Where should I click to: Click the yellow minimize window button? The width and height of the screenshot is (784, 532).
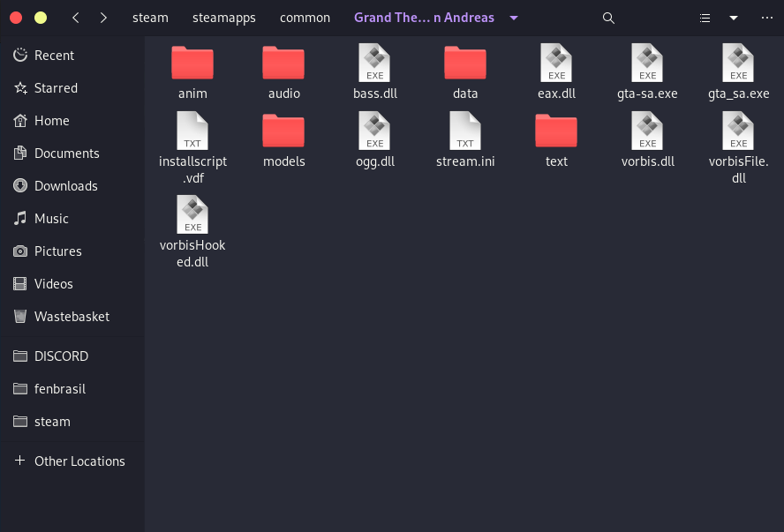click(41, 18)
